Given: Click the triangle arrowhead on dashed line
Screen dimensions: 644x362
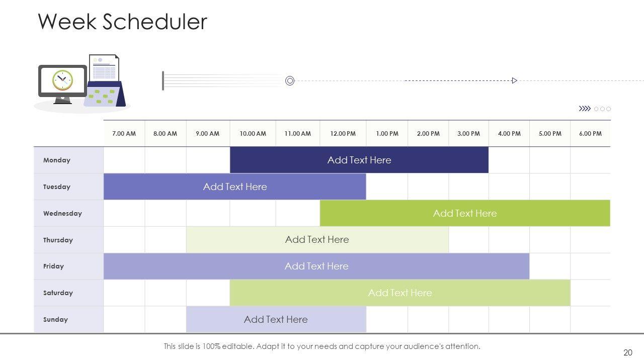Looking at the screenshot, I should [514, 80].
